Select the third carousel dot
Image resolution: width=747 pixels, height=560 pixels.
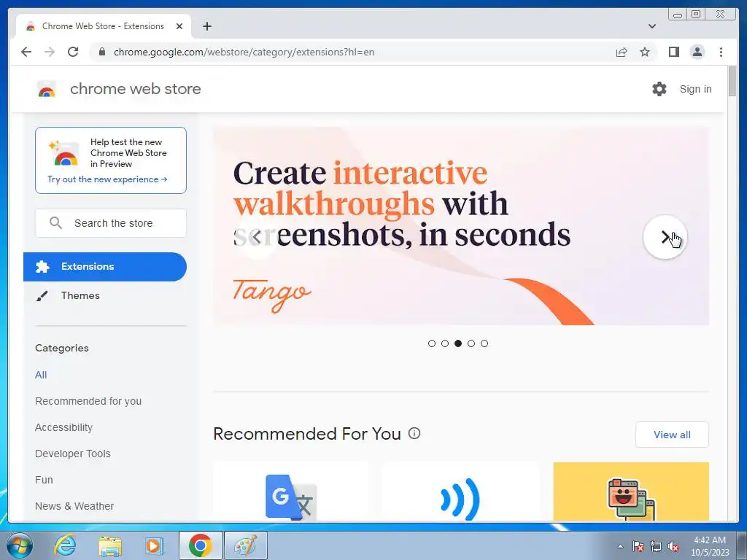[x=458, y=343]
